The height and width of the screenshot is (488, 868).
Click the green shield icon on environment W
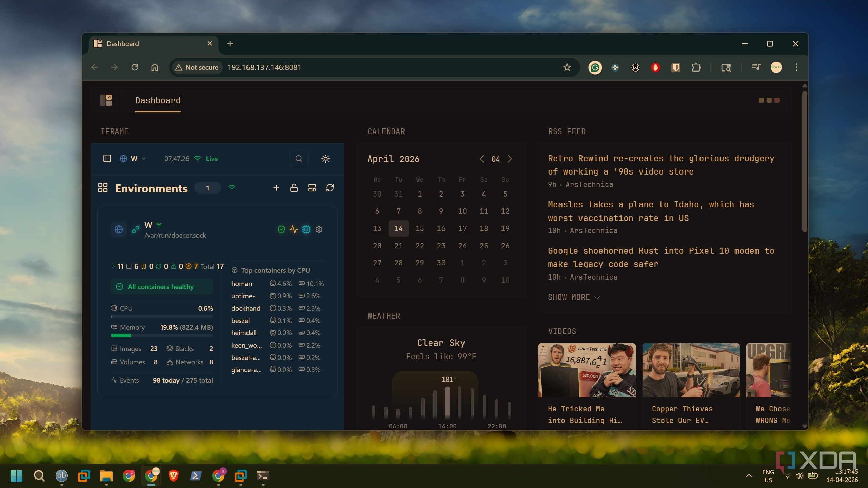coord(281,229)
